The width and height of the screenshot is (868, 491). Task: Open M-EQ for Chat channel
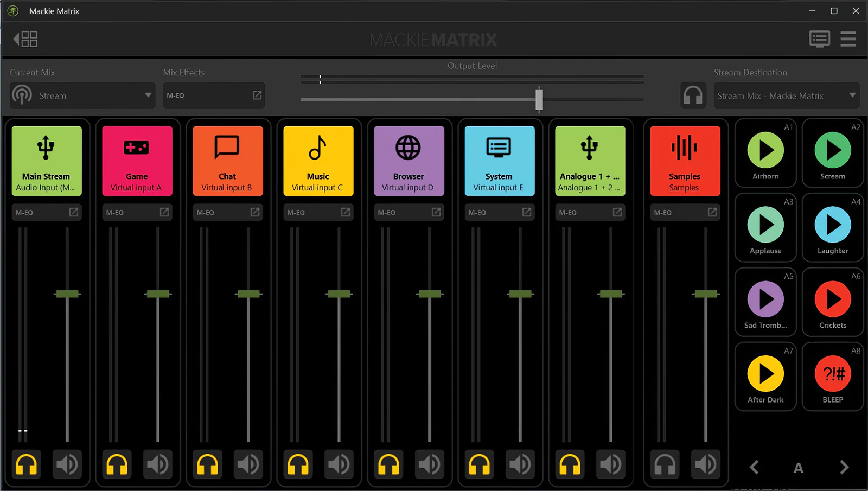click(x=228, y=212)
